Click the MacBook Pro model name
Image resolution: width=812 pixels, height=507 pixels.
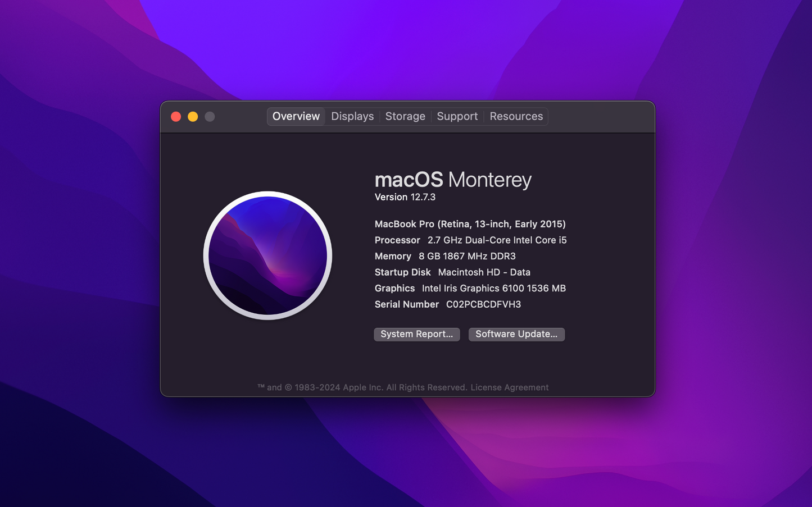pos(470,223)
